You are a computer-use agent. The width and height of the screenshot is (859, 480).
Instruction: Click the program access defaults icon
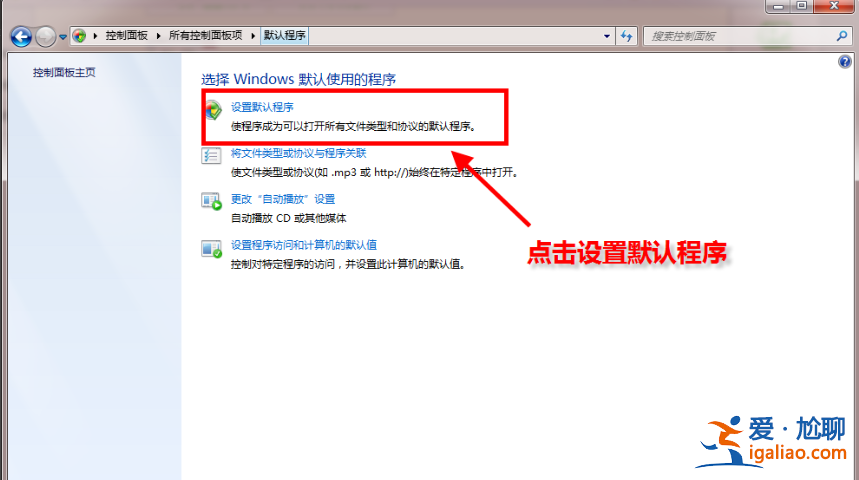(211, 249)
